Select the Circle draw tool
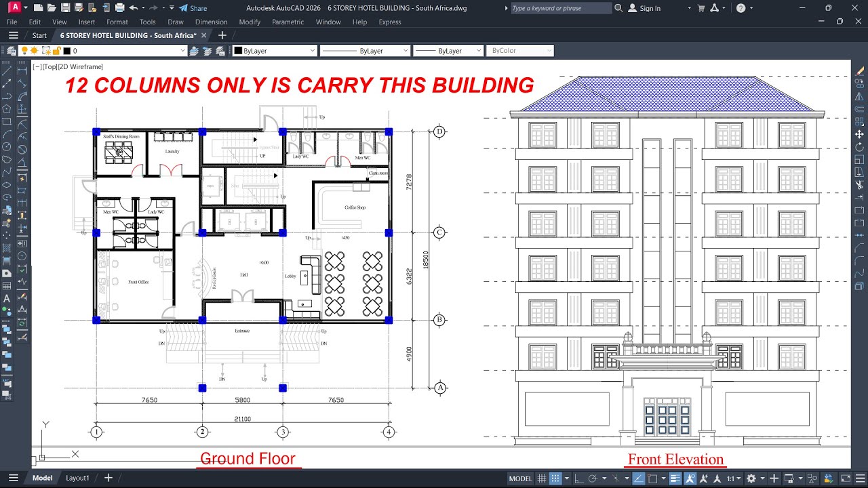Screen dimensions: 868x488 (x=7, y=146)
